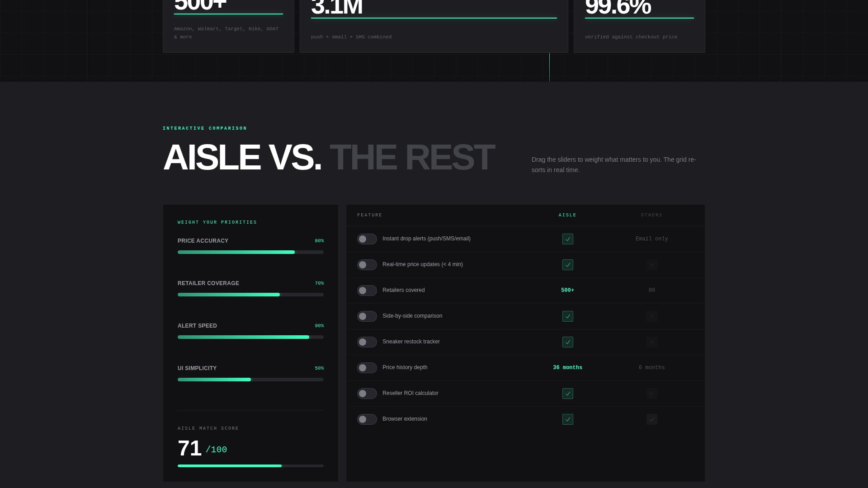
Task: Click Others X mark for Sneaker restock tracker
Action: (x=651, y=342)
